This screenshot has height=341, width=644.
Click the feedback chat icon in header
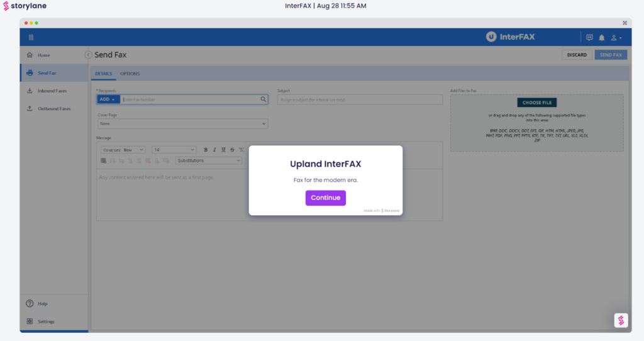pos(589,38)
